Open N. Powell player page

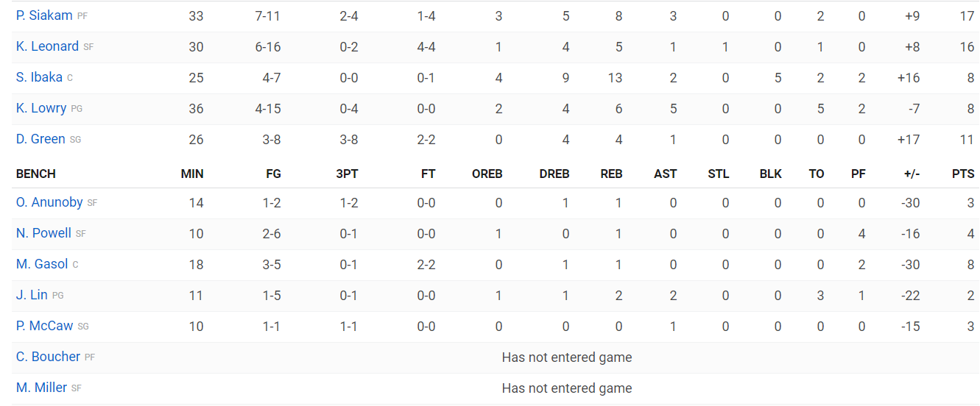tap(43, 233)
